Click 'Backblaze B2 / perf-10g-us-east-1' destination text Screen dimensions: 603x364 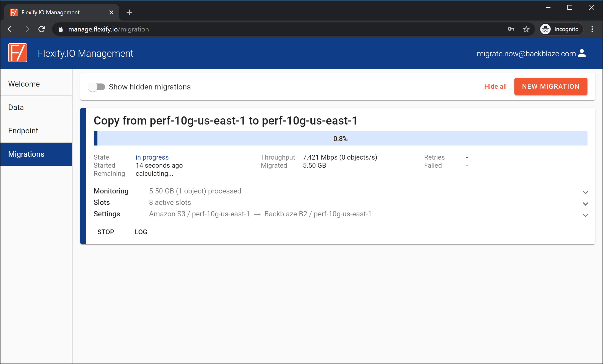[x=318, y=214]
